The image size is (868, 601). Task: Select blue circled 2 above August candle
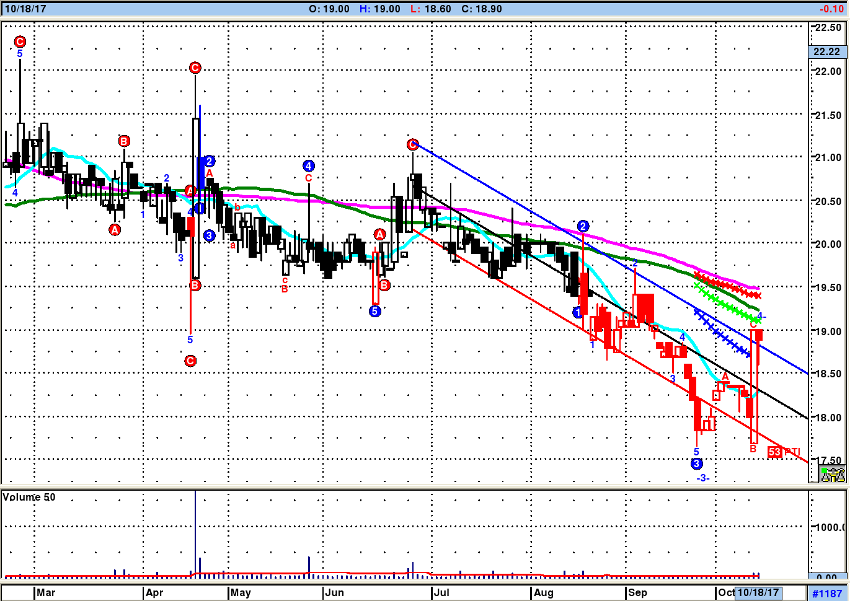click(x=583, y=226)
